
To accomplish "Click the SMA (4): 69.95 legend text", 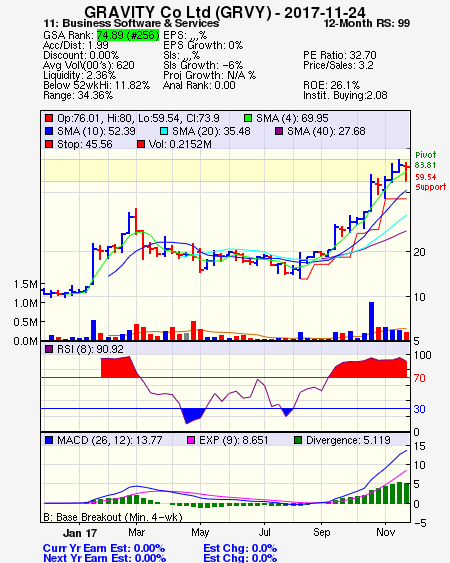I will (292, 118).
